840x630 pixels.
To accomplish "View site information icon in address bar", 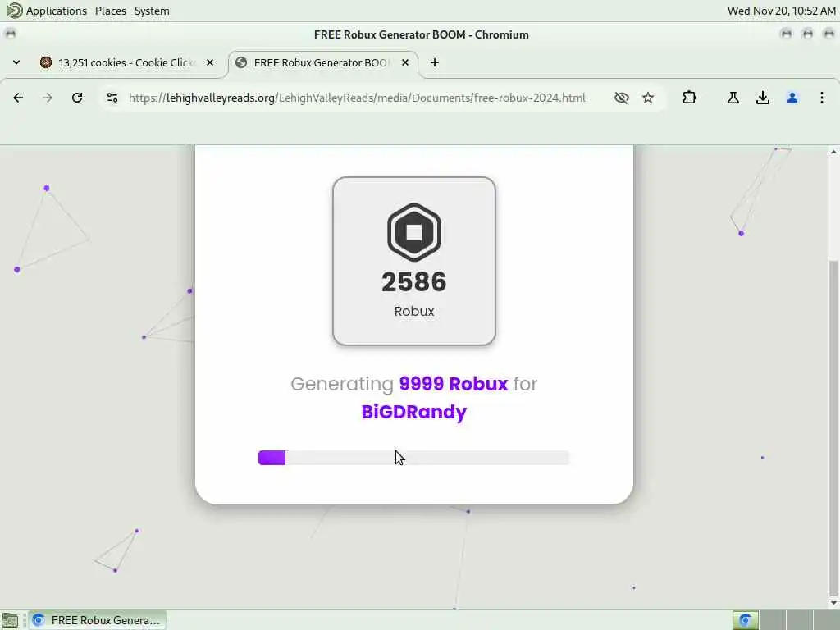I will [x=112, y=98].
